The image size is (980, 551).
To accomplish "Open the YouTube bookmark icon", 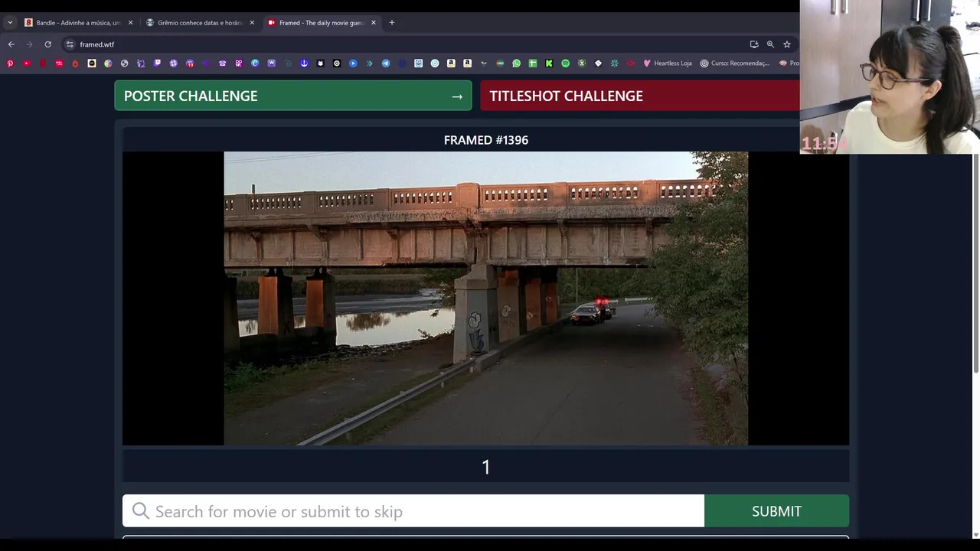I will 27,64.
